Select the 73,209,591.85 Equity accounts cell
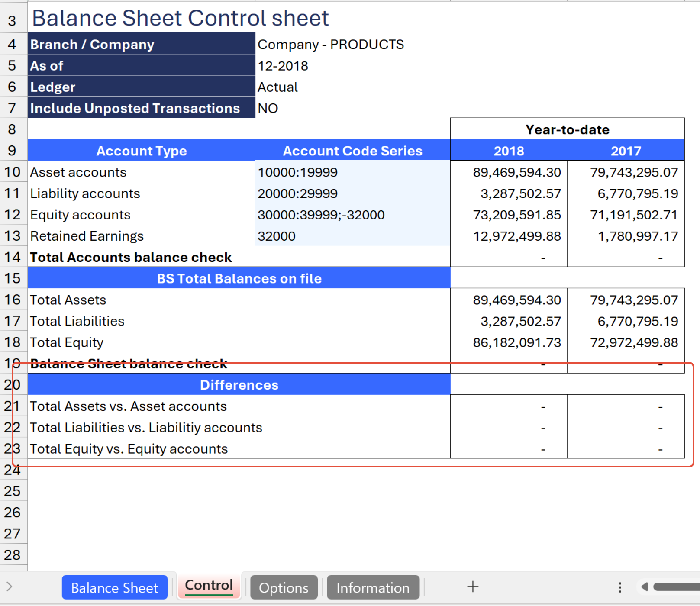 [x=509, y=214]
